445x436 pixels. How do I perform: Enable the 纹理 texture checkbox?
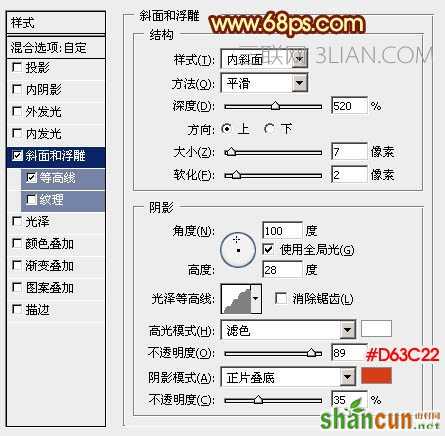tap(31, 200)
